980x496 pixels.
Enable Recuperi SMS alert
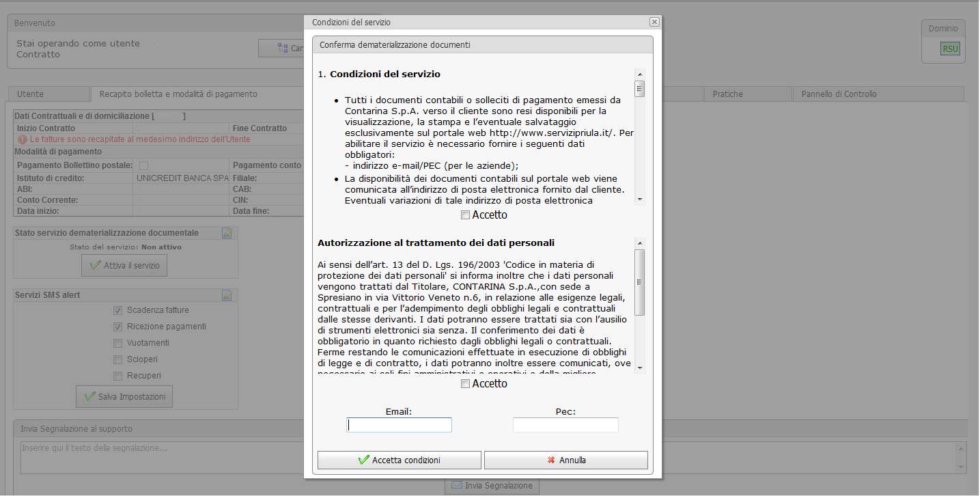coord(118,376)
